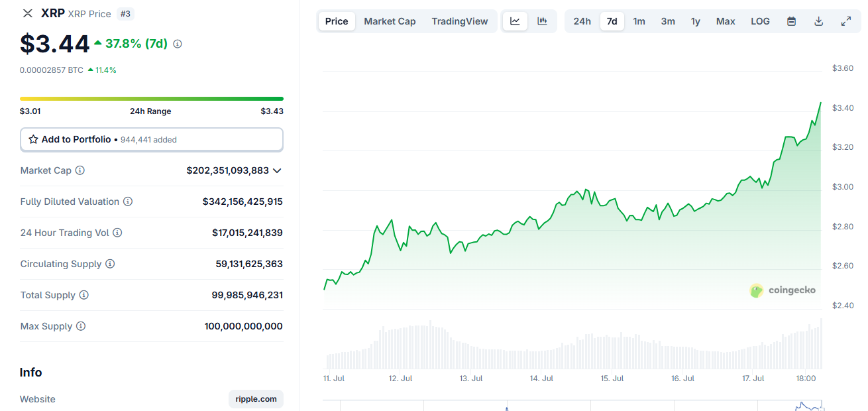Switch to the candlestick chart icon
Screen dimensions: 868x411
(x=542, y=21)
